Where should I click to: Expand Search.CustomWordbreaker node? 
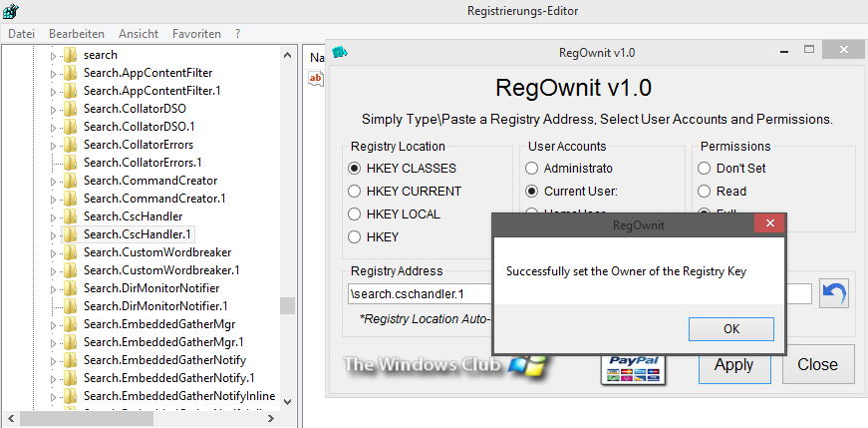point(53,252)
